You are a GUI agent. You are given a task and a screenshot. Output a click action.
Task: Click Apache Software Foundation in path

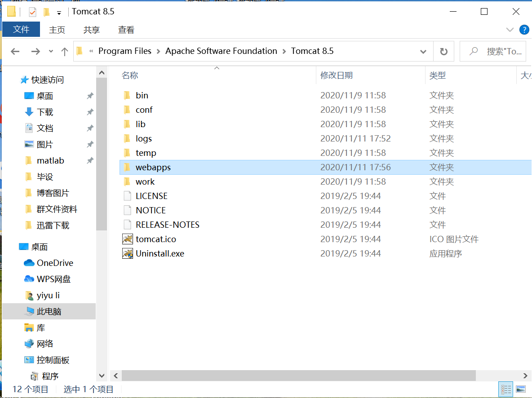click(x=221, y=51)
